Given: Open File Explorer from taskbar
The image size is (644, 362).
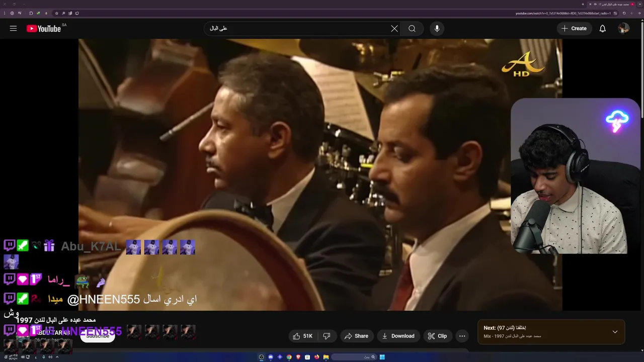Looking at the screenshot, I should click(326, 357).
